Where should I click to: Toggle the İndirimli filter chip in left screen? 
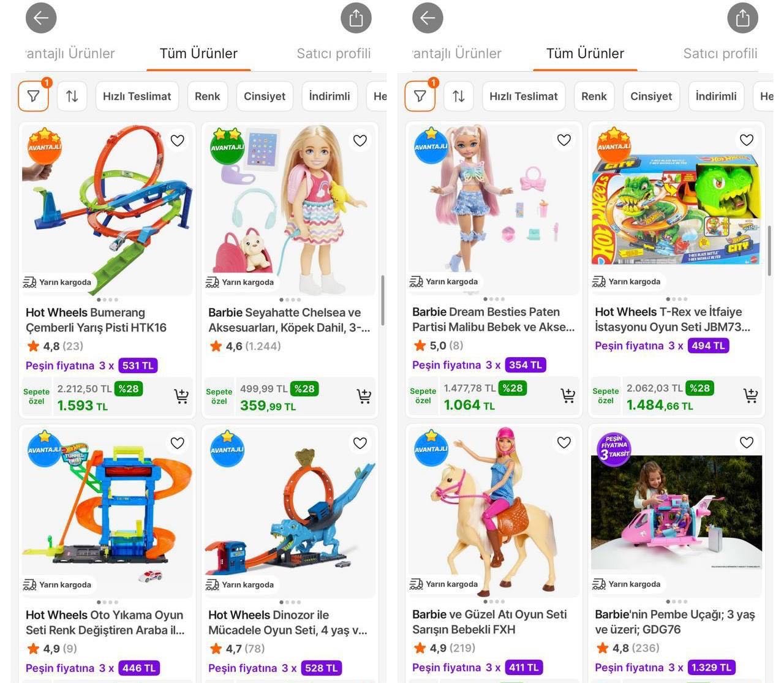(x=330, y=96)
